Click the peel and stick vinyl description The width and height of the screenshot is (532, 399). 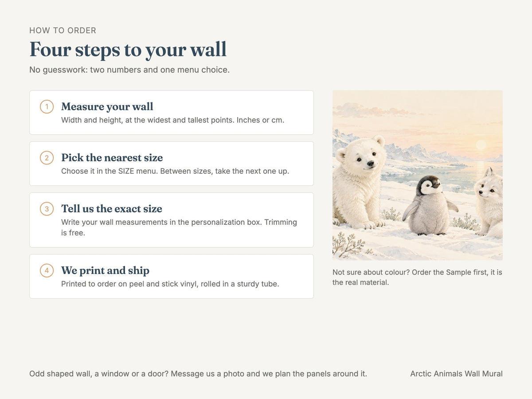point(170,284)
